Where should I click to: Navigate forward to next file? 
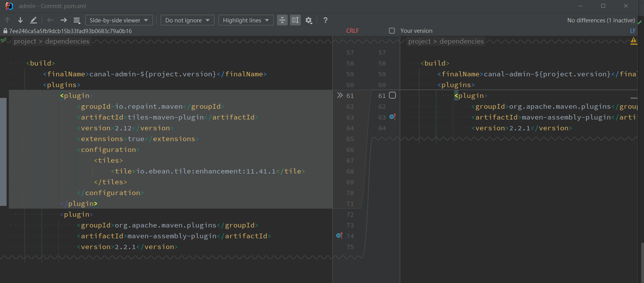coord(64,20)
